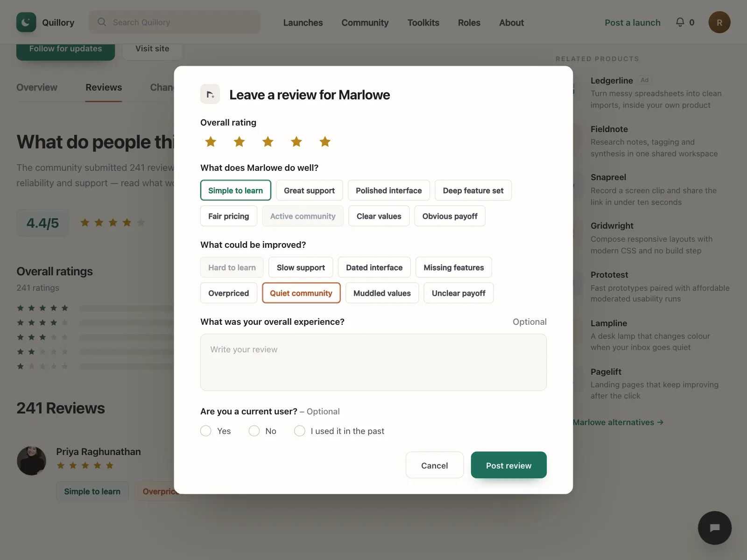Toggle the Dated interface tag

[374, 267]
